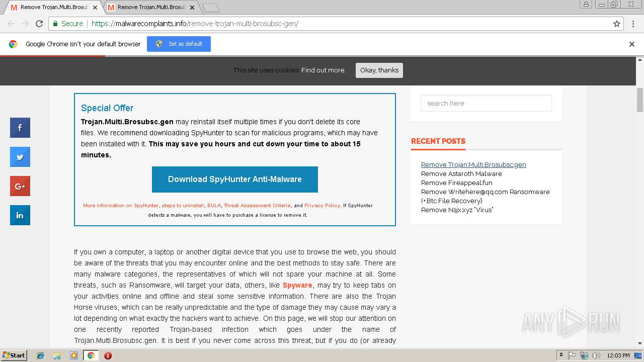The height and width of the screenshot is (362, 644).
Task: Focus the search here input field
Action: click(x=487, y=103)
